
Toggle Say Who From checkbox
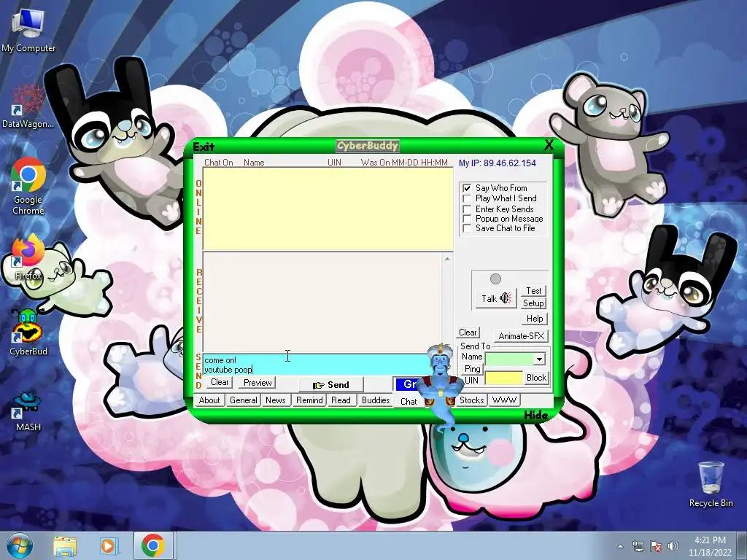click(467, 188)
